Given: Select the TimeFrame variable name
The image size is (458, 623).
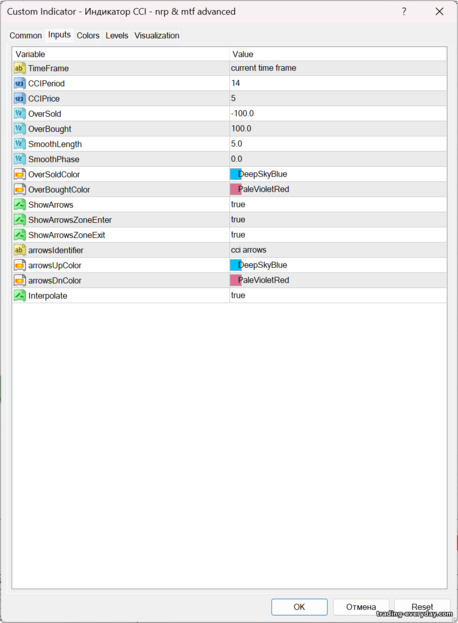Looking at the screenshot, I should coord(48,68).
